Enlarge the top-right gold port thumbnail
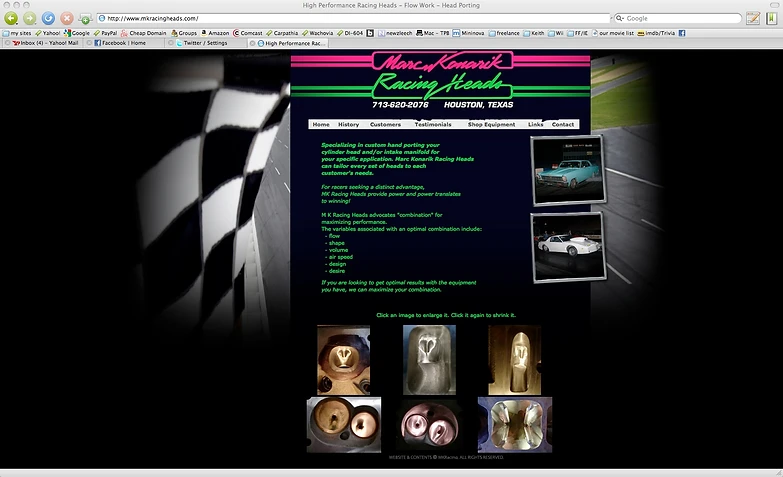Screen dimensions: 783x477 point(514,360)
